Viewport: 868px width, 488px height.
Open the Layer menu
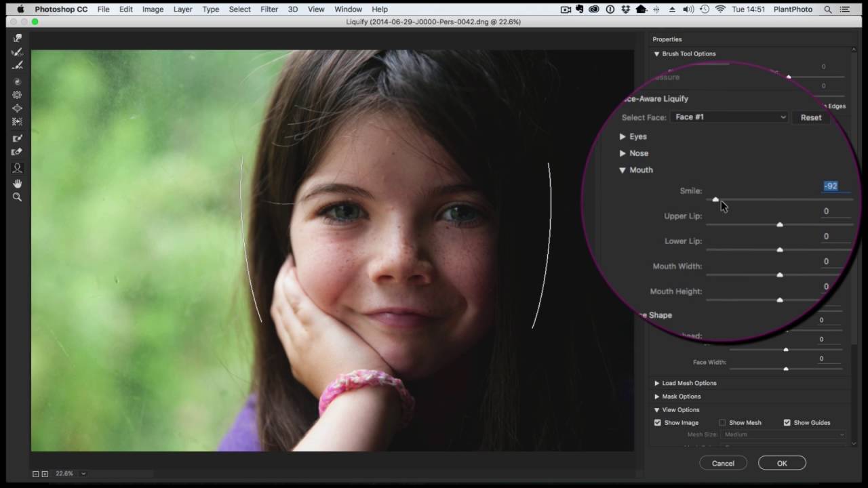point(182,9)
